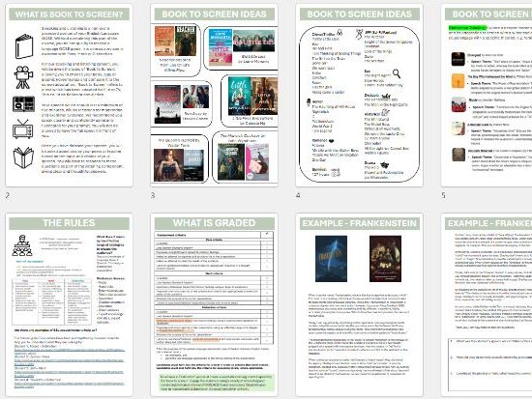This screenshot has height=399, width=532.
Task: Click page number 5 label
Action: tap(443, 195)
